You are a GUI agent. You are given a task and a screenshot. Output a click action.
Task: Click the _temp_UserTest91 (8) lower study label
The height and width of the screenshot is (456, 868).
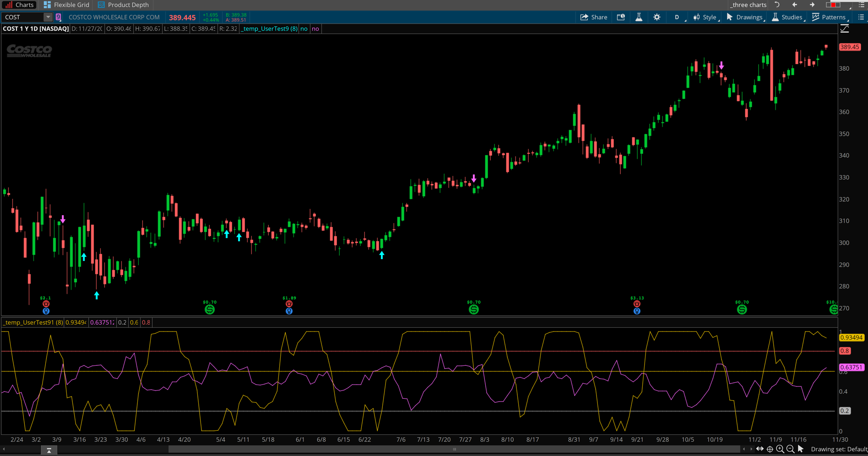(x=33, y=322)
